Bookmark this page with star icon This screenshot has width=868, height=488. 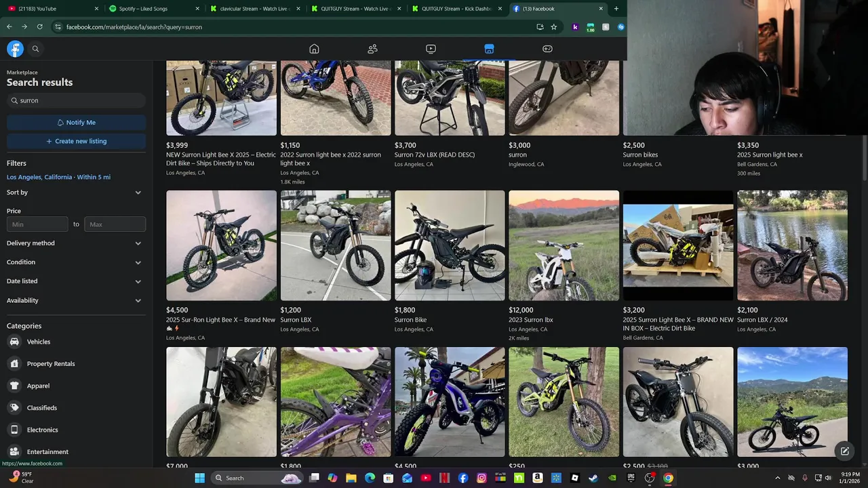(554, 27)
